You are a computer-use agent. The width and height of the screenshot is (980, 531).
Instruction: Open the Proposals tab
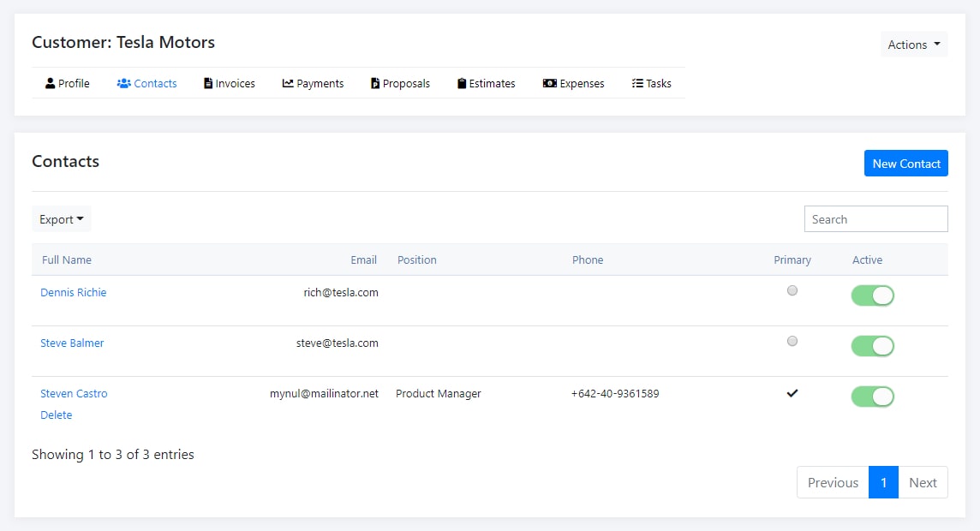coord(401,83)
